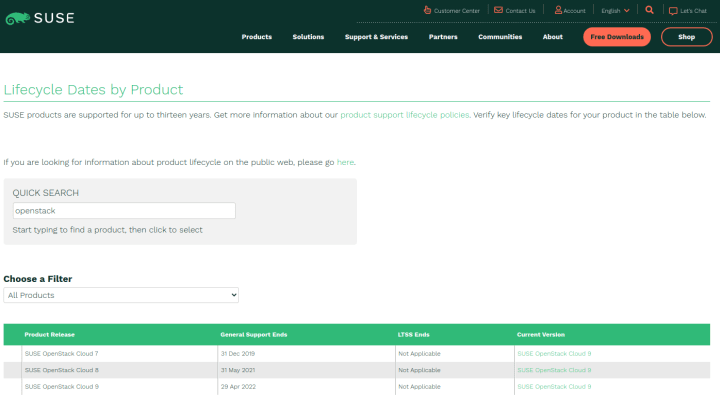This screenshot has width=720, height=400.
Task: Select the SUSE OpenStack Cloud 8 cell
Action: pos(62,370)
